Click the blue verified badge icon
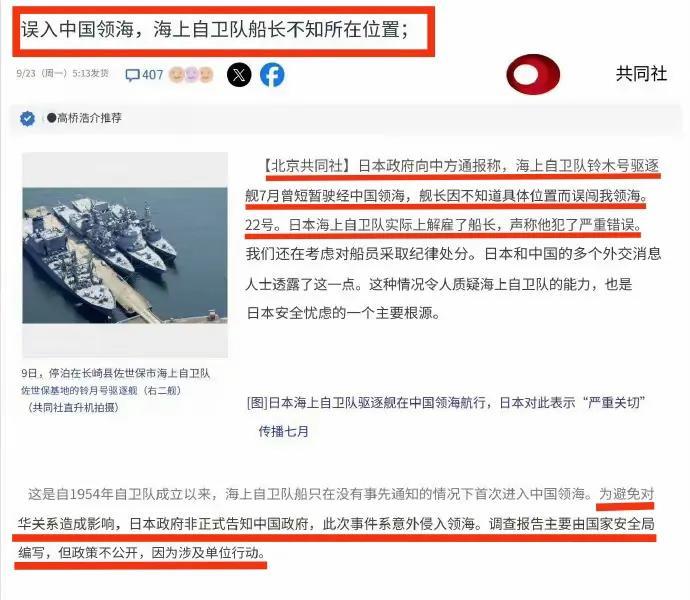690x600 pixels. coord(27,118)
